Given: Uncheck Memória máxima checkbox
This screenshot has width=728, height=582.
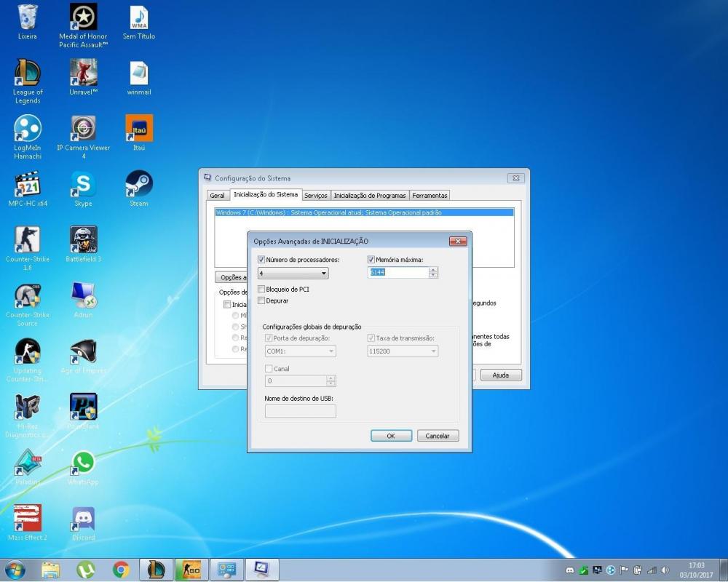Looking at the screenshot, I should coord(371,260).
